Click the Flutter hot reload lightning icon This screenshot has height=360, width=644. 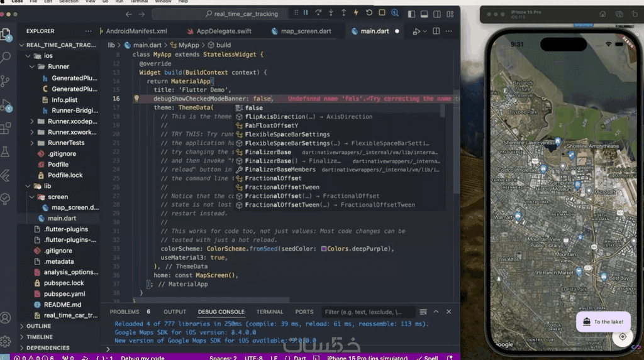pyautogui.click(x=357, y=12)
